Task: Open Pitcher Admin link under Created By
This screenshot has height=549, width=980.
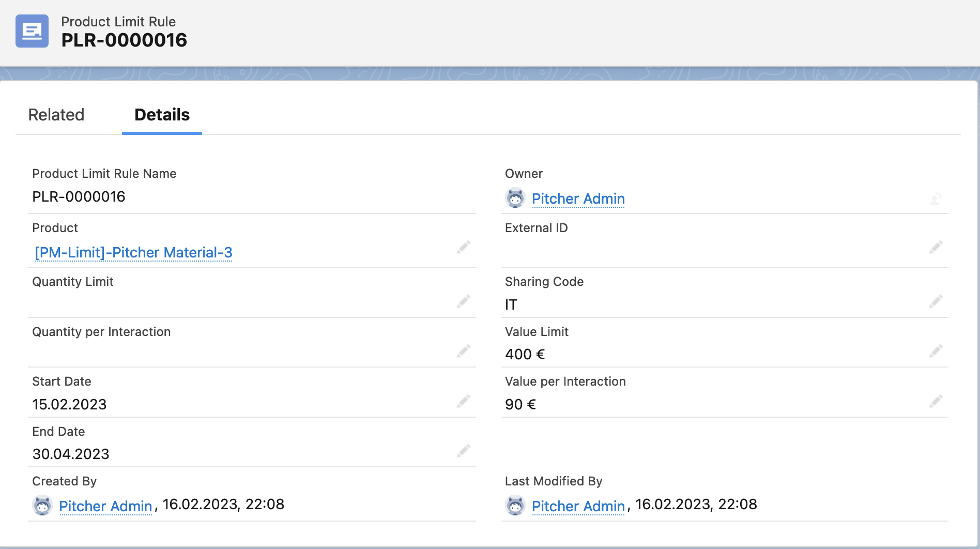Action: click(105, 506)
